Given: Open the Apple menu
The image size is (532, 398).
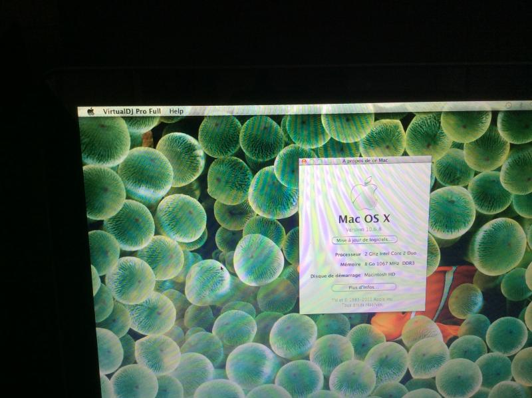Looking at the screenshot, I should 91,111.
